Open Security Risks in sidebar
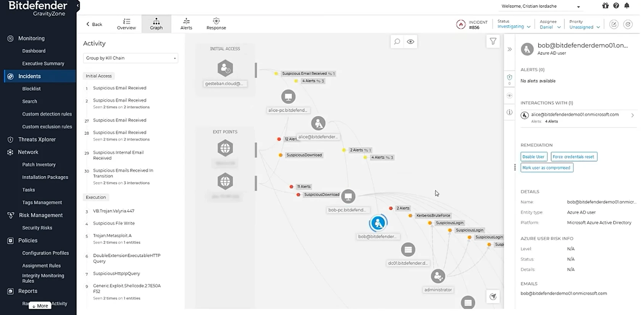Viewport: 644px width, 315px height. click(x=37, y=228)
